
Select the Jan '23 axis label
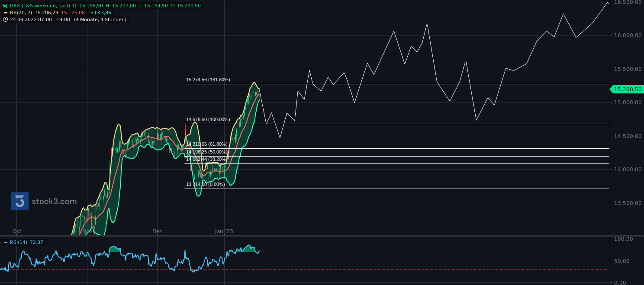225,231
